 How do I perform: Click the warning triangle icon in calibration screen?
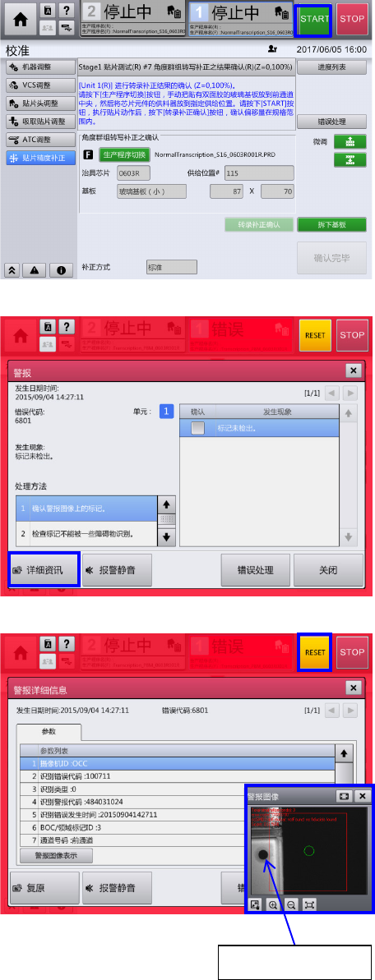tap(35, 270)
